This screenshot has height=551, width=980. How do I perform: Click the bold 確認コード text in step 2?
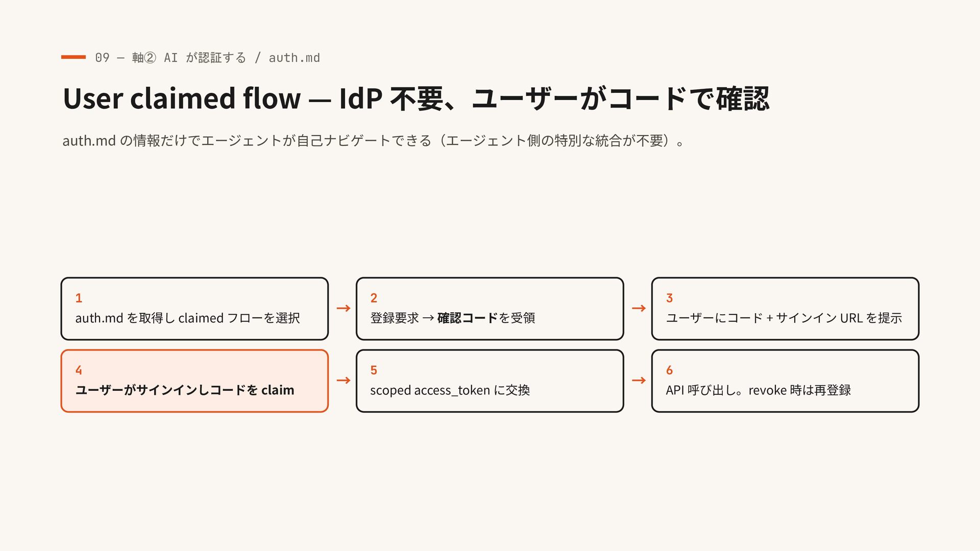point(468,318)
